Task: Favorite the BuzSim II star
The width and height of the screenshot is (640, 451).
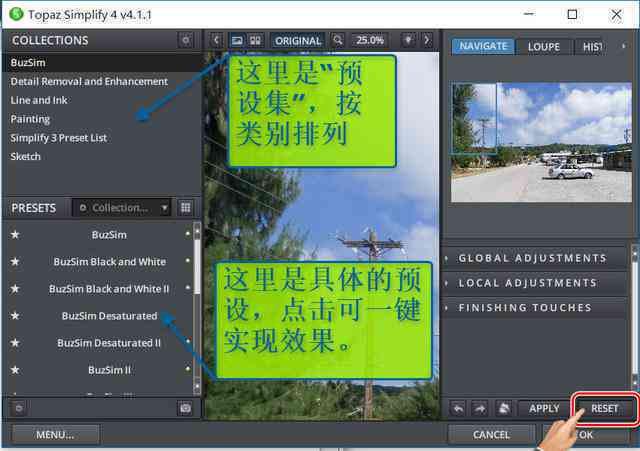Action: (x=15, y=370)
